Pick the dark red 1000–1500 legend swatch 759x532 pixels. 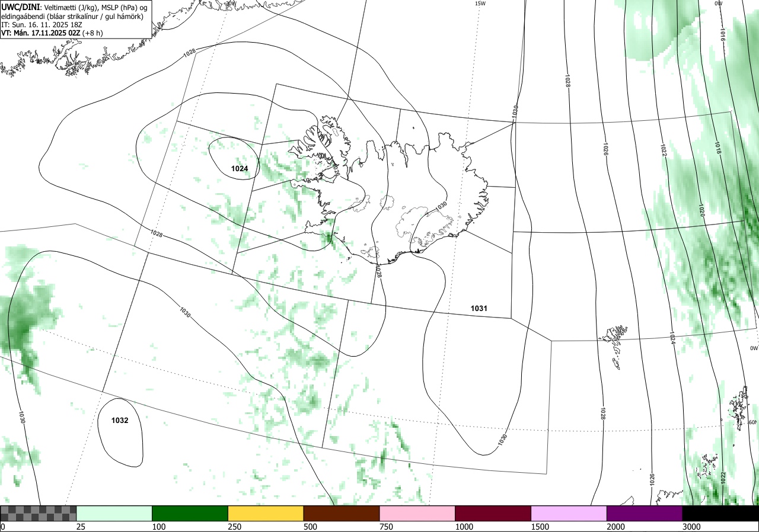click(x=493, y=513)
